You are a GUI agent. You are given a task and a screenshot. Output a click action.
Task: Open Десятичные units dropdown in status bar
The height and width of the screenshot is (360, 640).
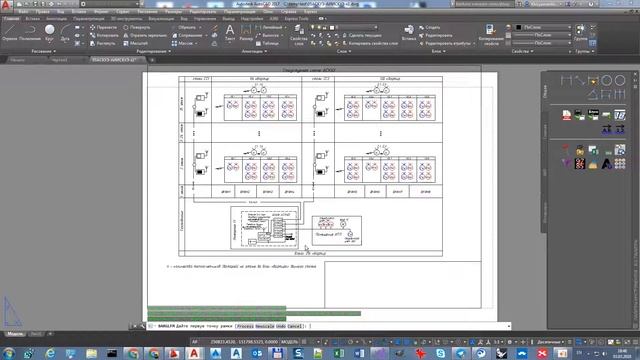[x=551, y=342]
